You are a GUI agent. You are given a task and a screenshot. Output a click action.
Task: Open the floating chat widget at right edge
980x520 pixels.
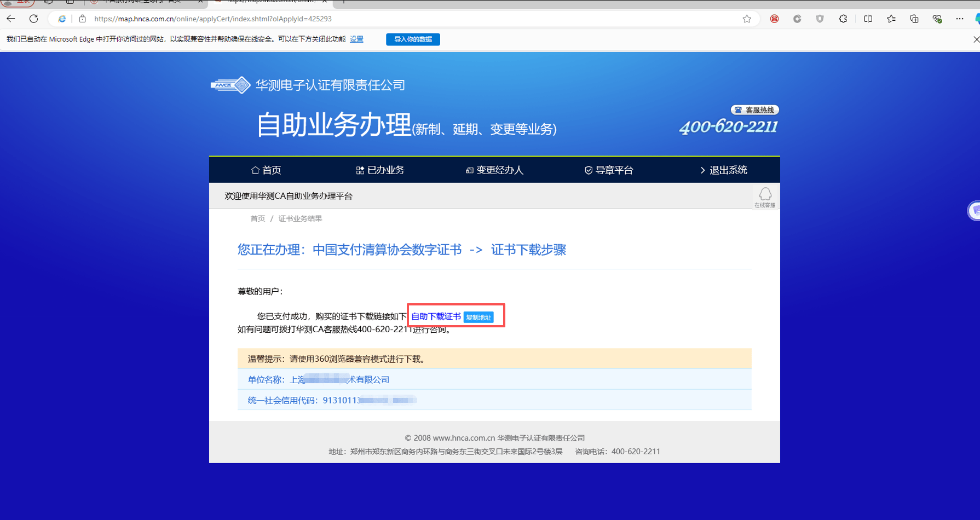pyautogui.click(x=974, y=211)
